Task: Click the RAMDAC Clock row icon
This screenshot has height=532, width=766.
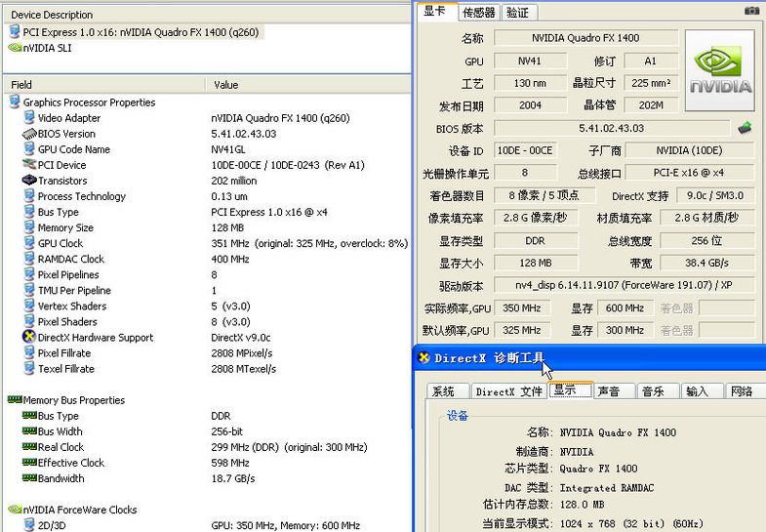Action: coord(29,259)
